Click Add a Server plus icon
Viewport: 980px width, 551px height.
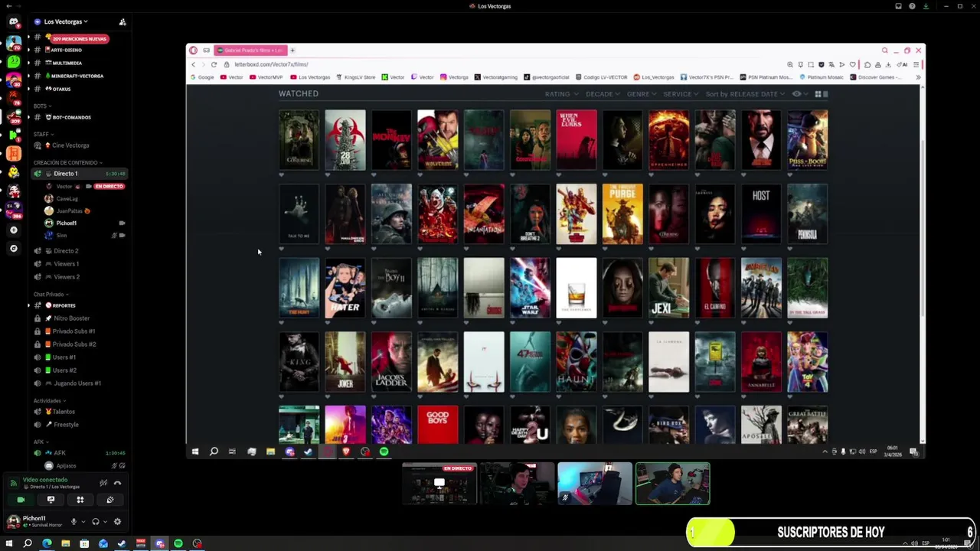click(13, 230)
